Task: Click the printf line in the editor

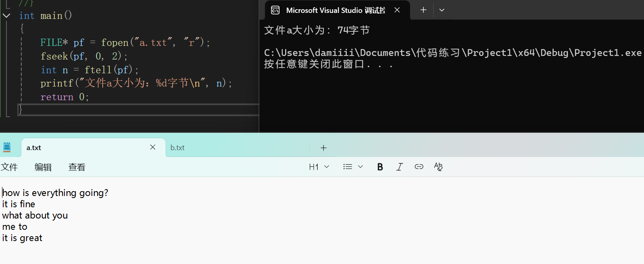Action: (136, 83)
